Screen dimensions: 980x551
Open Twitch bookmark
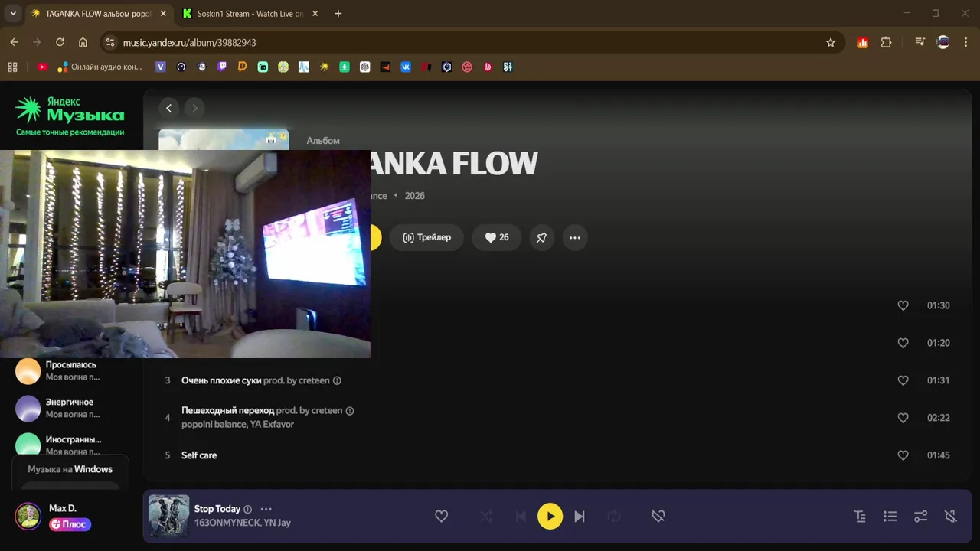[x=222, y=67]
